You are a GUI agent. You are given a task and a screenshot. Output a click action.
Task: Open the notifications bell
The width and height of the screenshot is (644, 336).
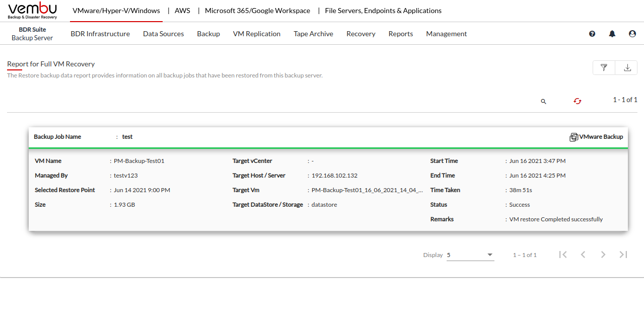click(612, 34)
